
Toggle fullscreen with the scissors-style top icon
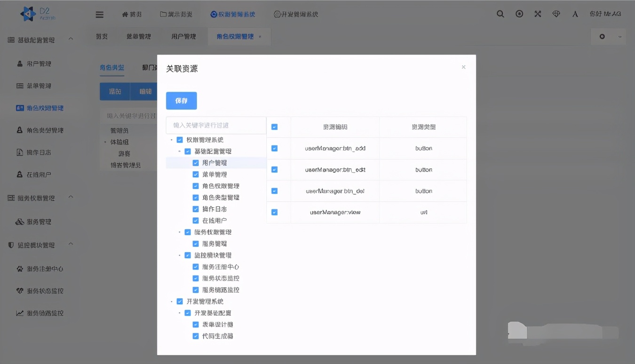(x=538, y=14)
